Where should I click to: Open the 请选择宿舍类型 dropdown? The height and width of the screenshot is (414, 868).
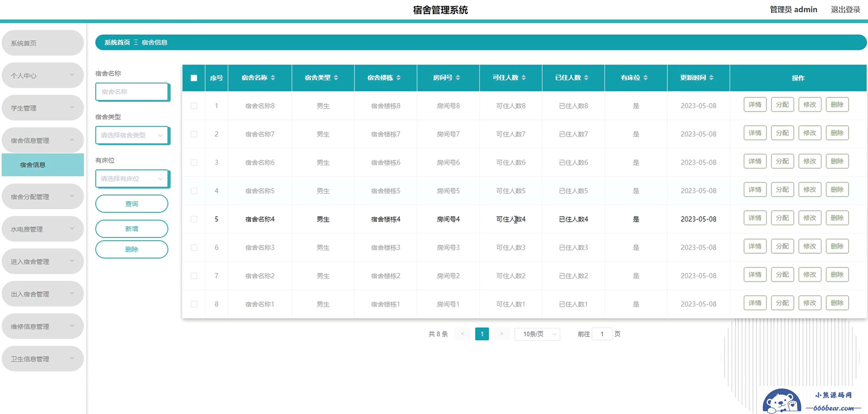(x=132, y=135)
